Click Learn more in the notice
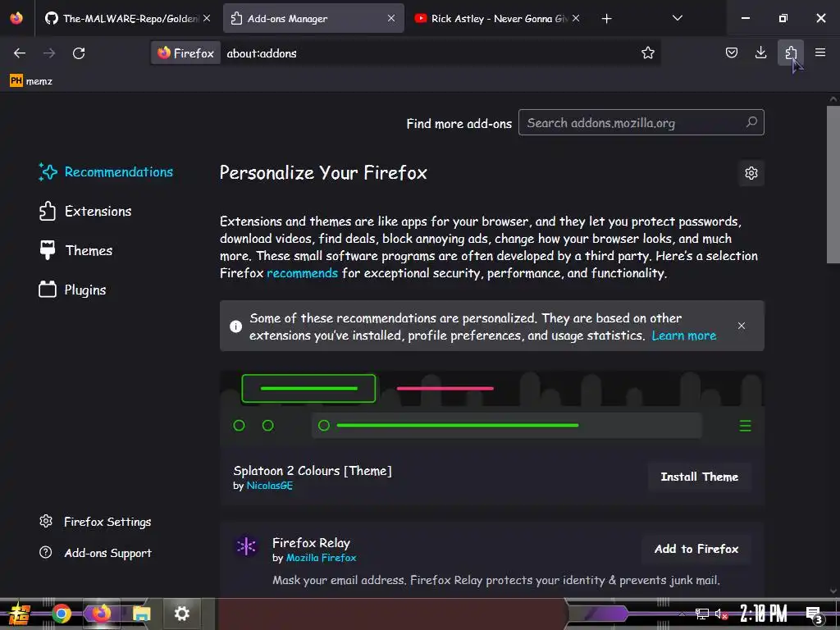Image resolution: width=840 pixels, height=630 pixels. tap(683, 336)
